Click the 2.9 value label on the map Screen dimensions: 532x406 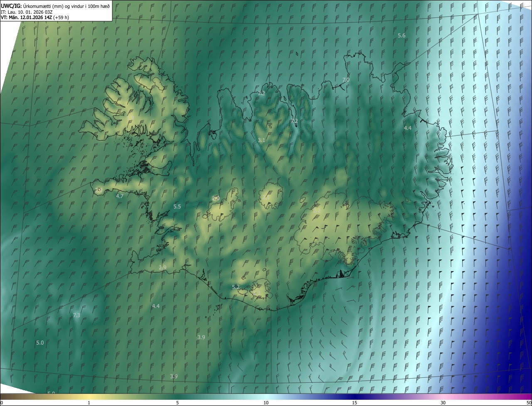pos(163,268)
